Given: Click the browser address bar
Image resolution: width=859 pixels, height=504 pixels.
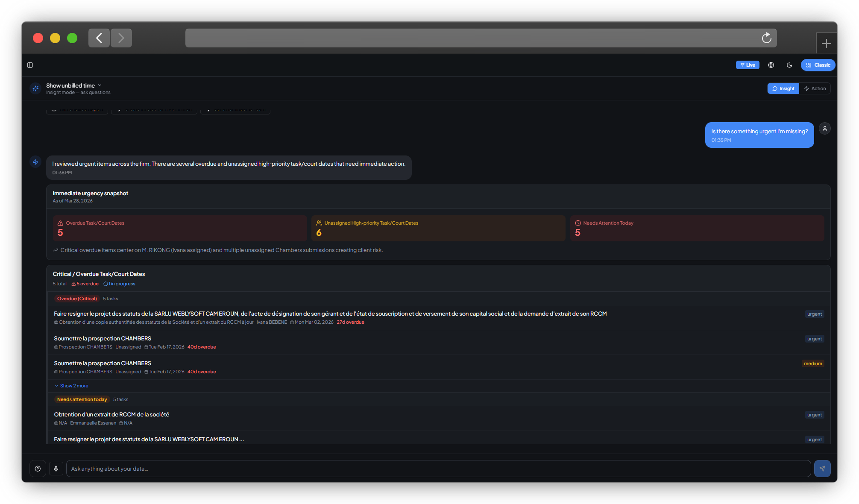Looking at the screenshot, I should tap(470, 38).
